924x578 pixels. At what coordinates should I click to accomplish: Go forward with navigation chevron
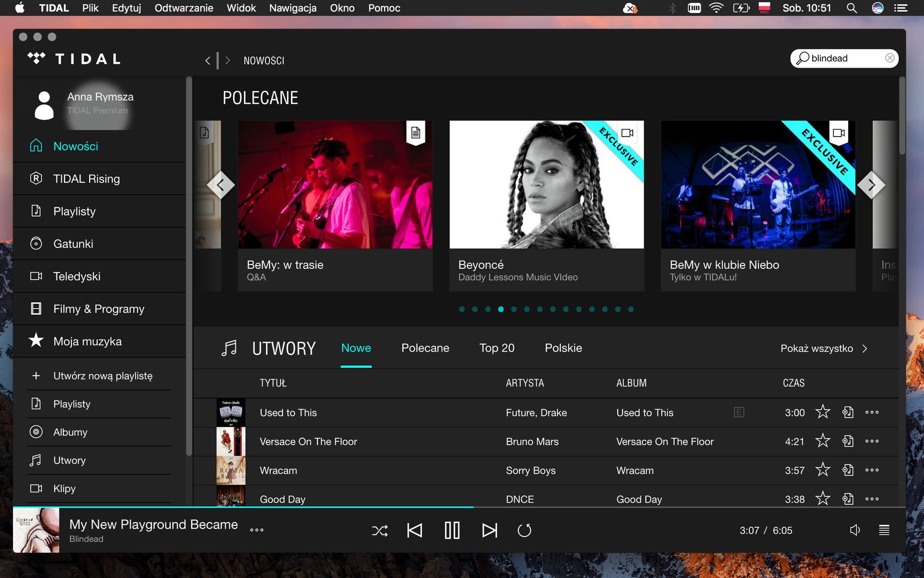(x=228, y=61)
